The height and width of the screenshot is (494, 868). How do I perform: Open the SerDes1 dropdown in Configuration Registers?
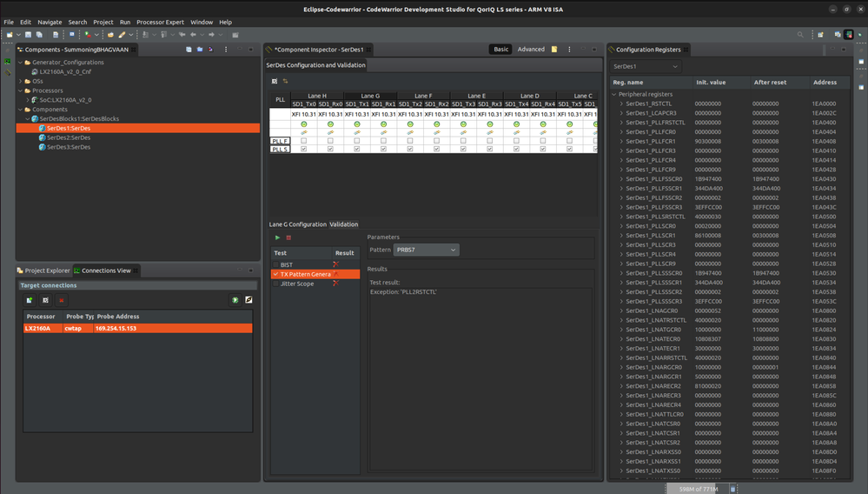point(646,66)
